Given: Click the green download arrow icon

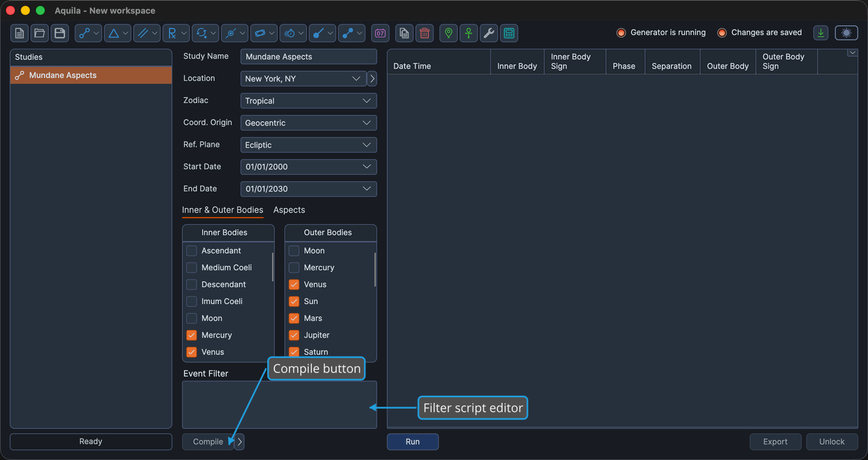Looking at the screenshot, I should pyautogui.click(x=821, y=33).
